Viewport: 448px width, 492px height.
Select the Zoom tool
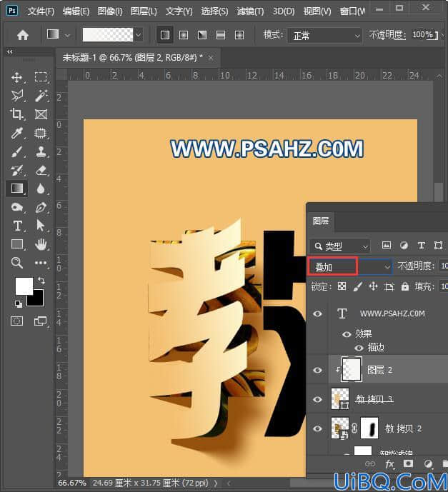click(16, 263)
